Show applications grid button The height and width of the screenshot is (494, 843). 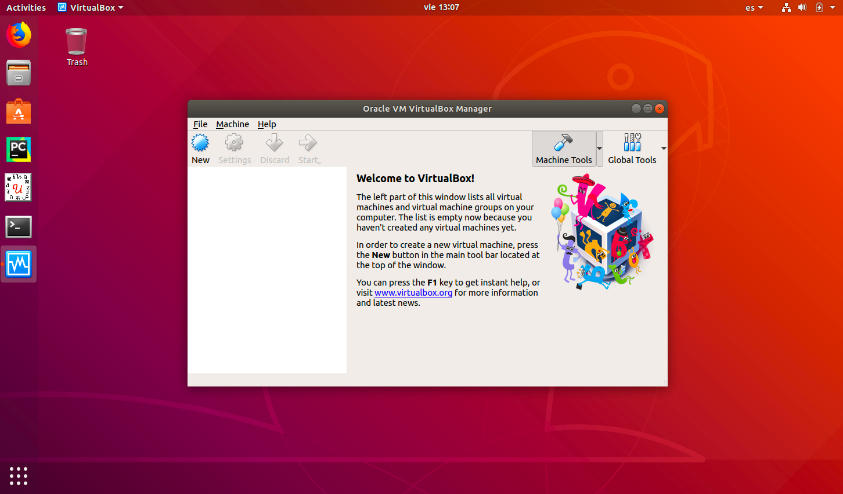18,476
